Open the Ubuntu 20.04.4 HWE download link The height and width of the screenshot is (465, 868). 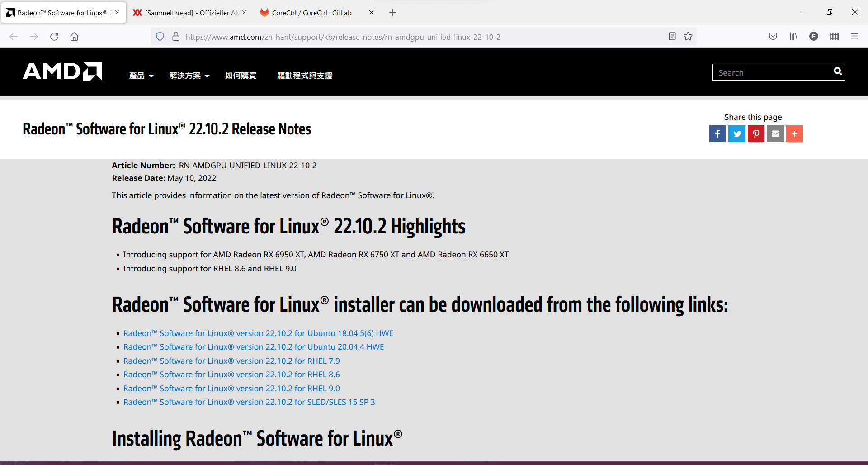254,347
